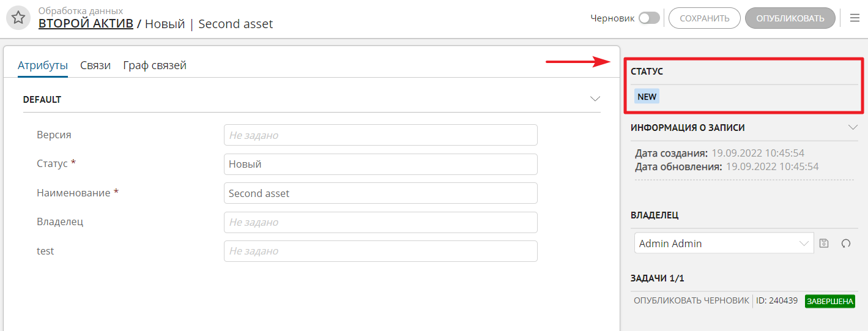Click the test input field

point(380,251)
